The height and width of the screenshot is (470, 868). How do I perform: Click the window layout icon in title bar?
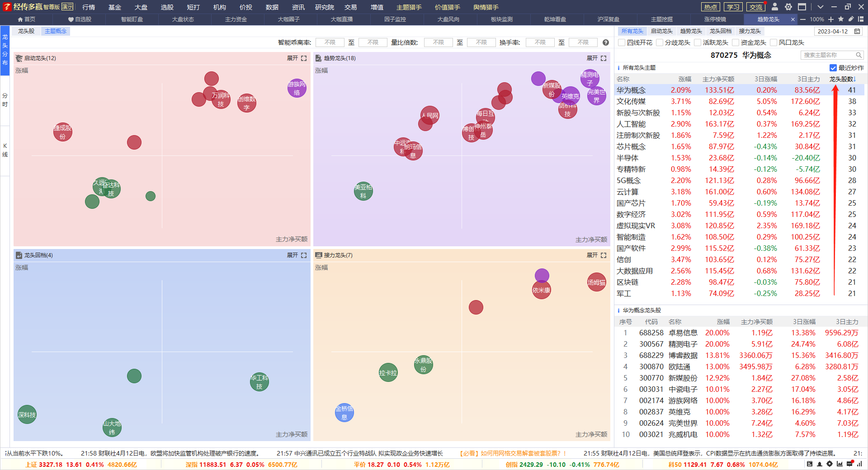[802, 7]
